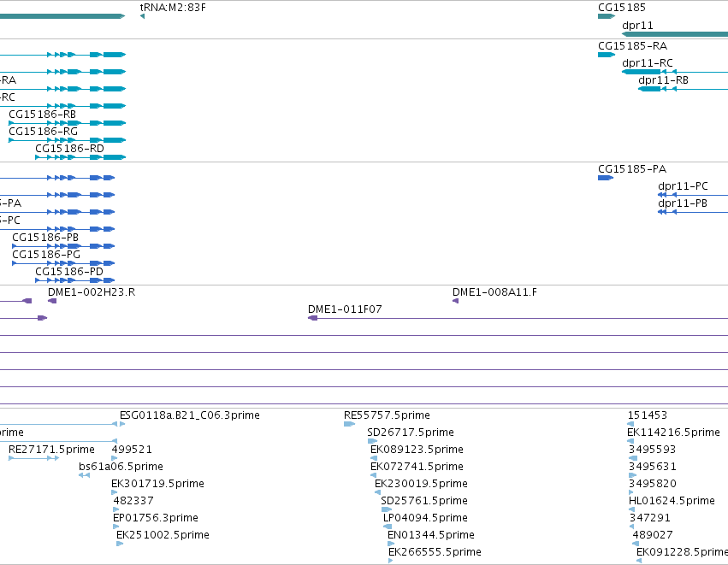Viewport: 728px width, 565px height.
Task: Click the EK114216.5prime EST label
Action: (x=673, y=433)
